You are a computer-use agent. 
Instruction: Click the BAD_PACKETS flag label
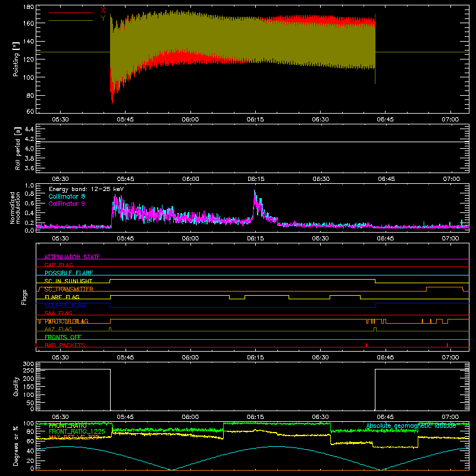(65, 345)
